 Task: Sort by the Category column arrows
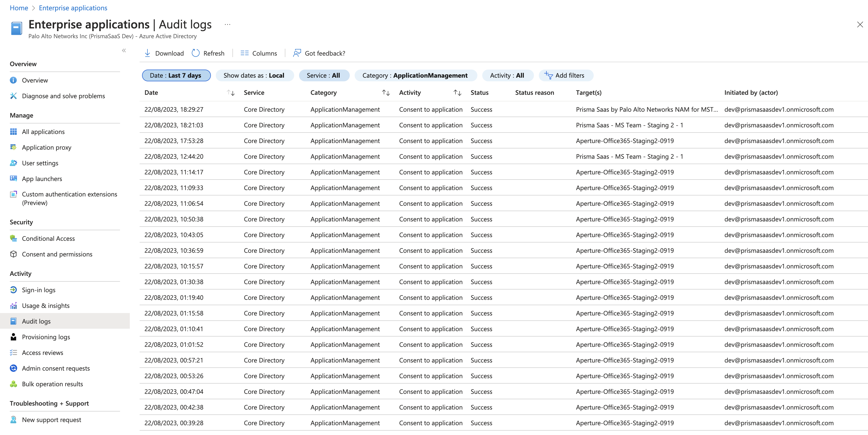click(x=386, y=93)
